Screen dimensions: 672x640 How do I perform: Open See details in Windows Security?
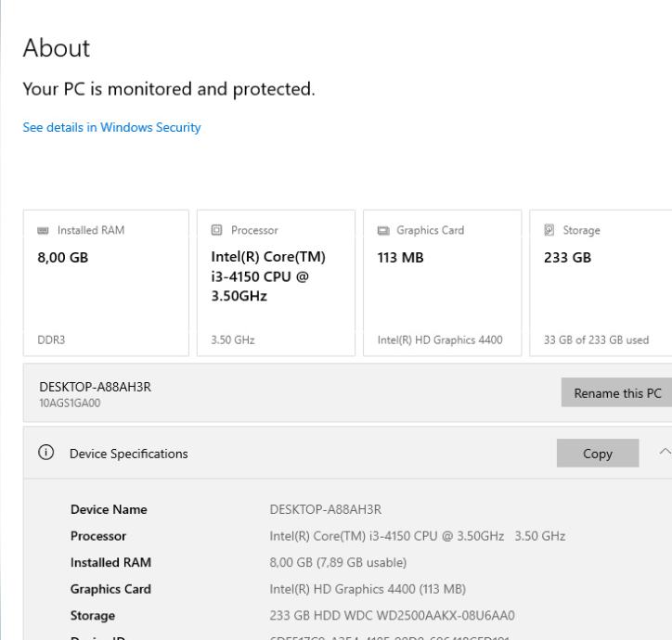click(x=111, y=127)
